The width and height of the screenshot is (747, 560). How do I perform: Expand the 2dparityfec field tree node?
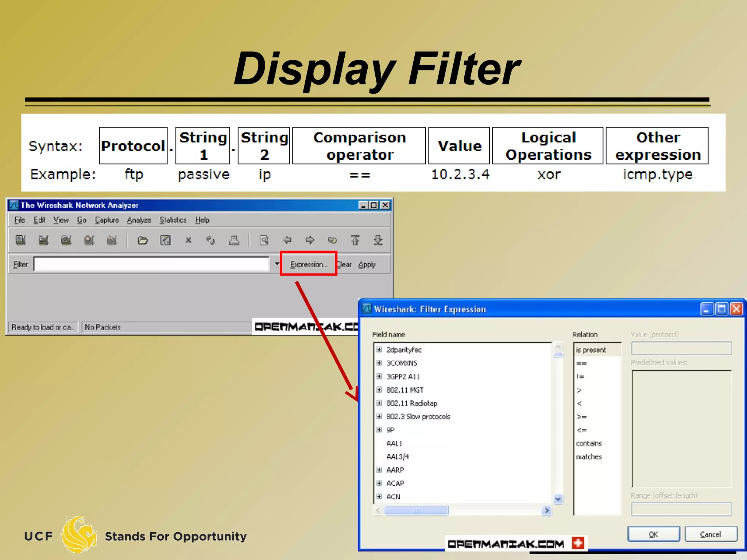click(379, 350)
